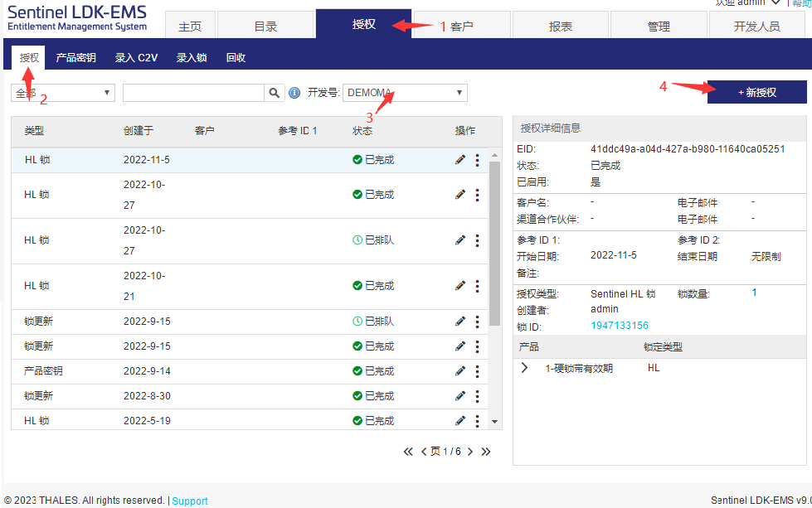Click the blue info icon beside search
The width and height of the screenshot is (812, 508).
[x=294, y=93]
